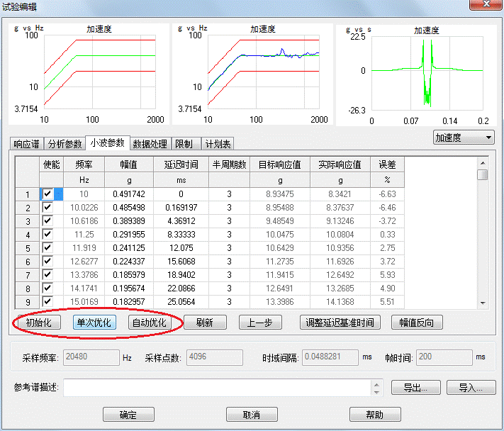The image size is (504, 431).
Task: Select amplitude cell 0.224337
Action: tap(129, 262)
